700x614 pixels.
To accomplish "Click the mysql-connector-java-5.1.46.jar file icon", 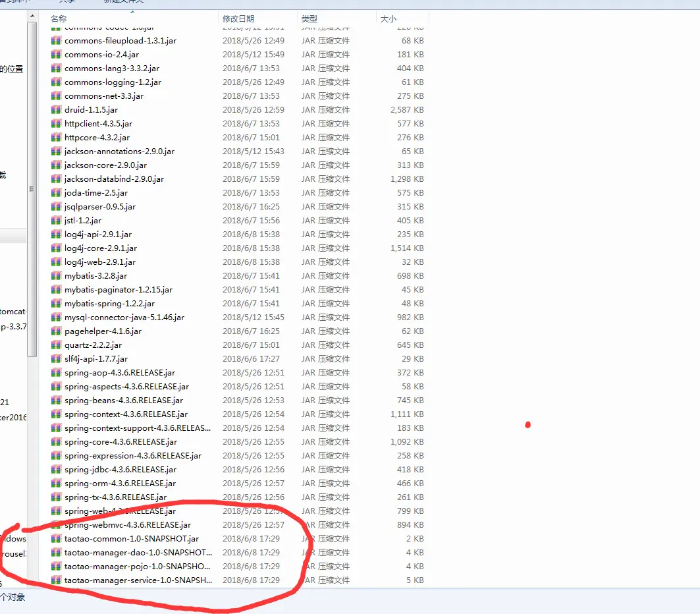I will tap(56, 318).
